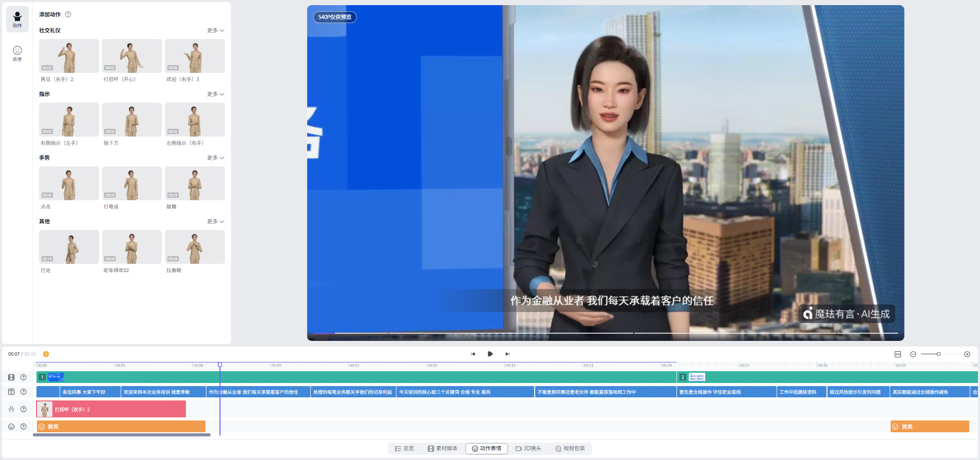Open help for the subtitle track

(x=24, y=392)
